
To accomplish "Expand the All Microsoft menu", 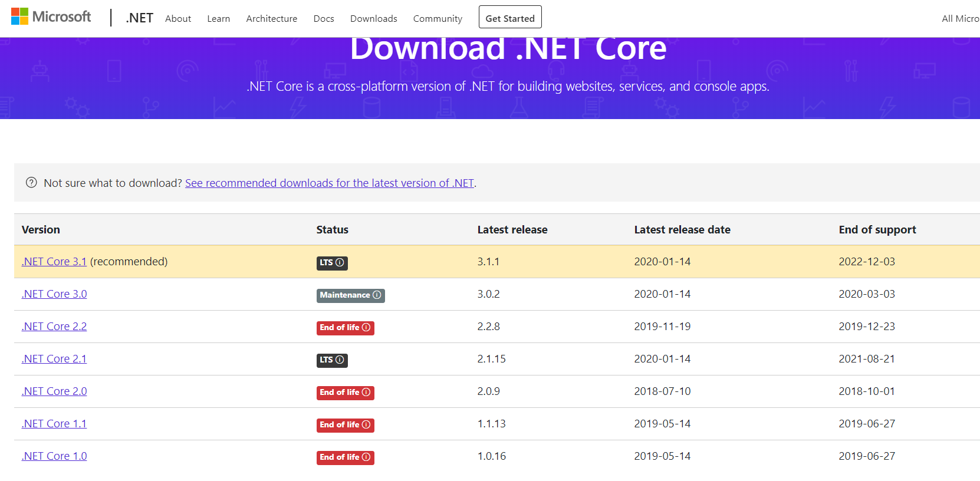I will click(960, 19).
